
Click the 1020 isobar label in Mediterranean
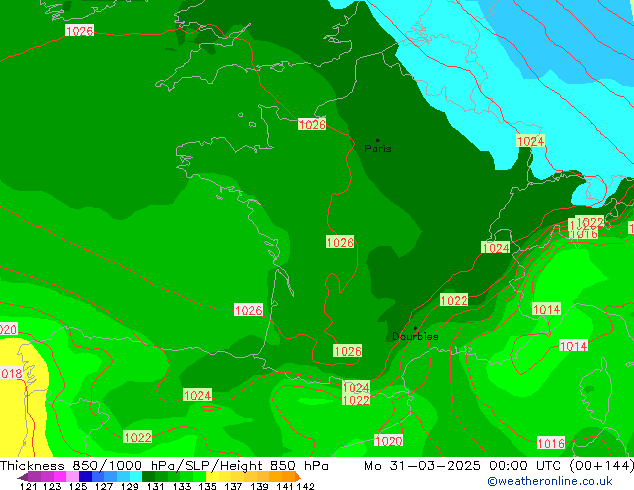389,441
